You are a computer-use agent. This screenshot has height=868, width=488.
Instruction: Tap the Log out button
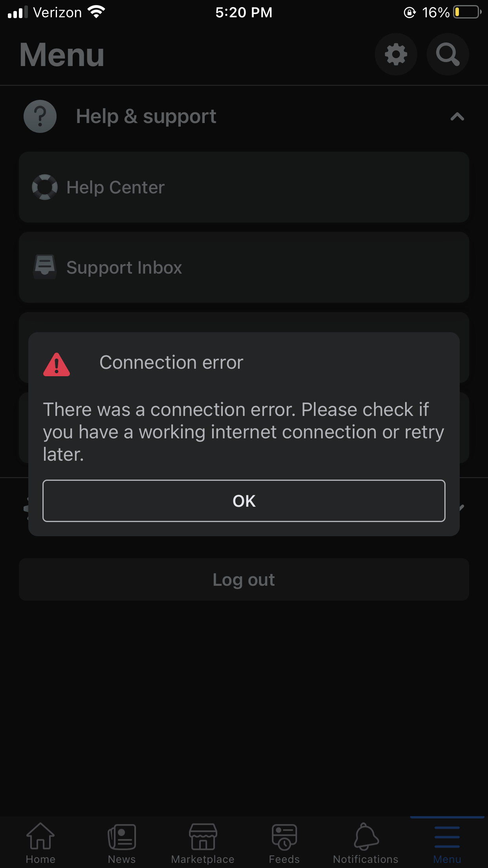click(244, 579)
